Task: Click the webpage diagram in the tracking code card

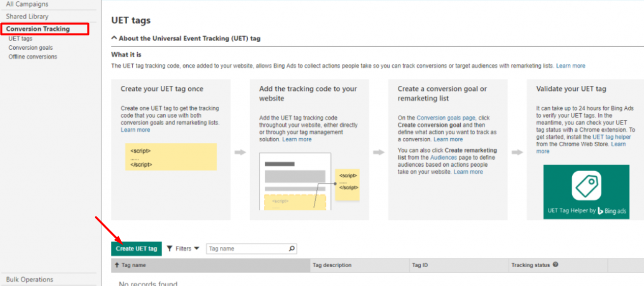Action: tap(295, 182)
